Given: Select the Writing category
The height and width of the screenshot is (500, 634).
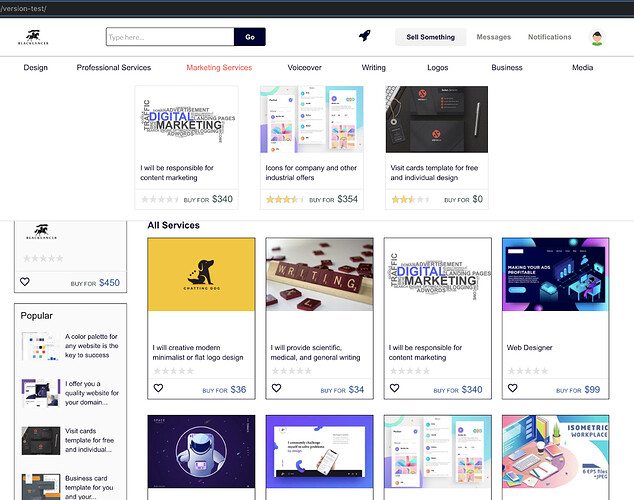Looking at the screenshot, I should (374, 68).
